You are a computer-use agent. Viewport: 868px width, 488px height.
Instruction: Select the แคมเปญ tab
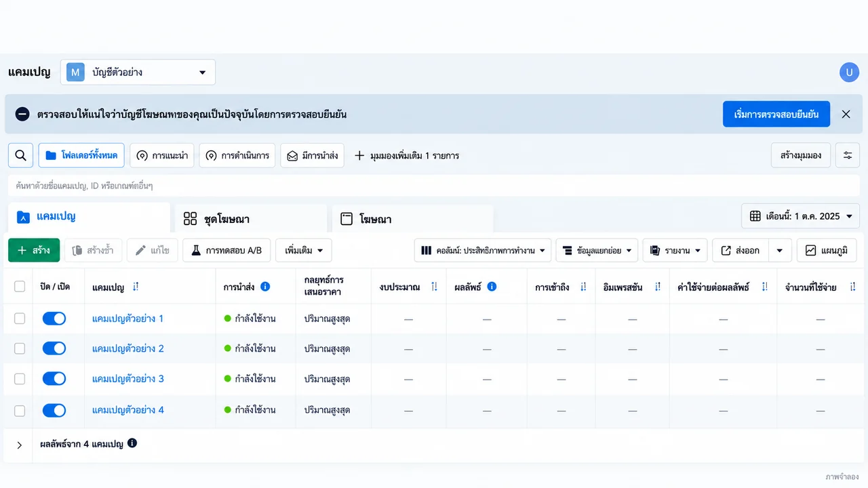click(x=89, y=218)
